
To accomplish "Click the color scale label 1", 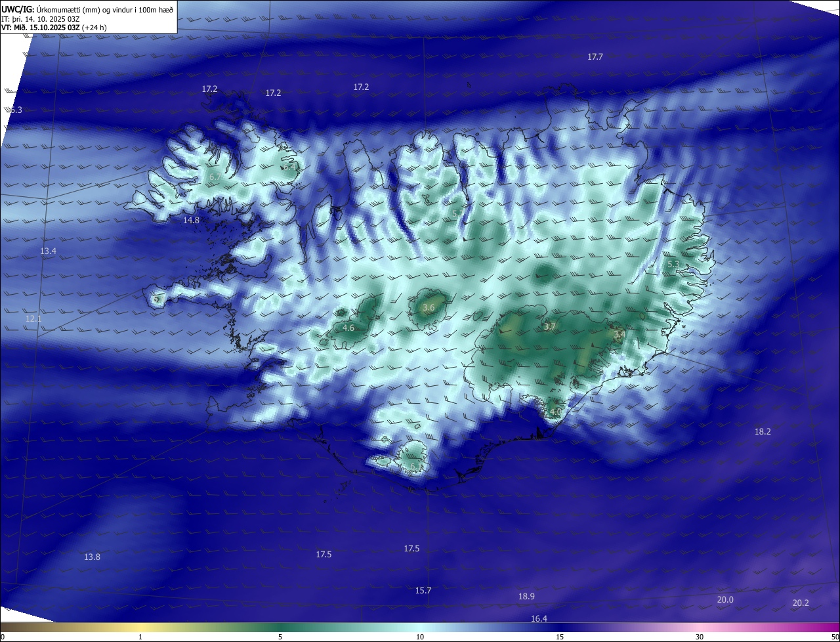I will point(140,637).
